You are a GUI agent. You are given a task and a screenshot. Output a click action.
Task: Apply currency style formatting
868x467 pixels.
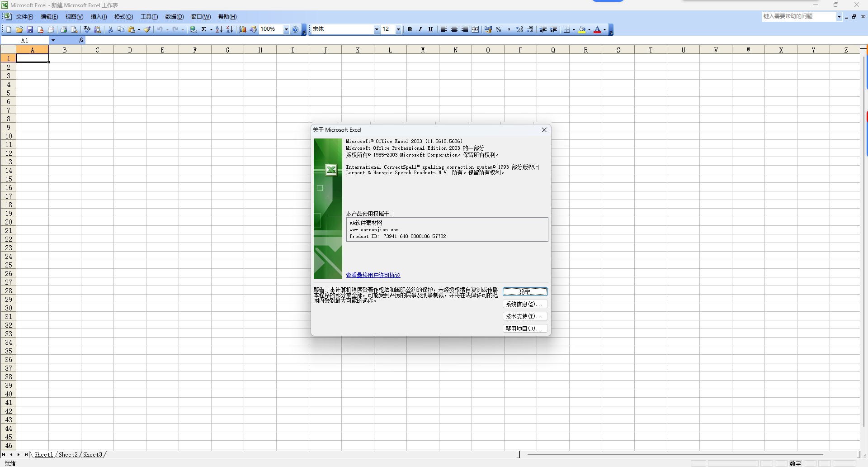pos(488,29)
